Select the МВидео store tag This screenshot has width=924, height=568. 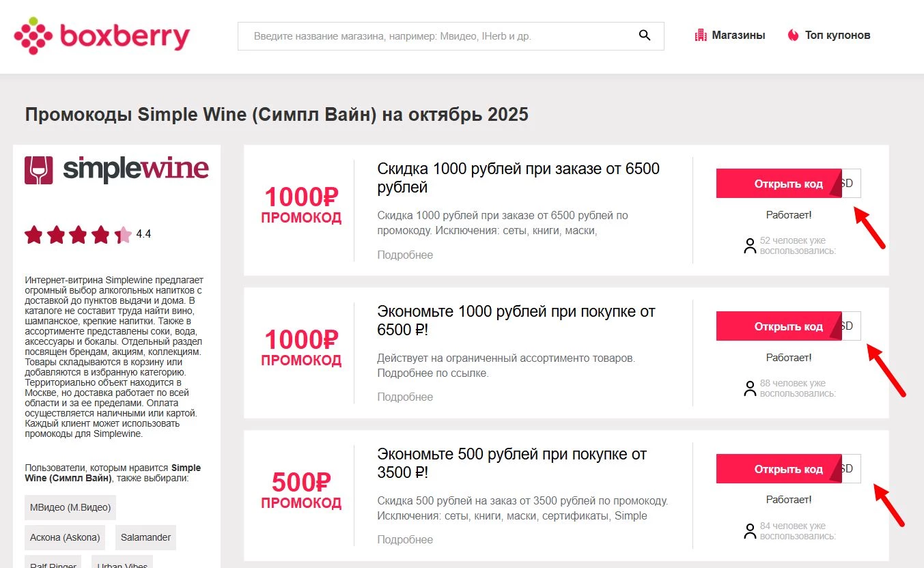coord(70,507)
